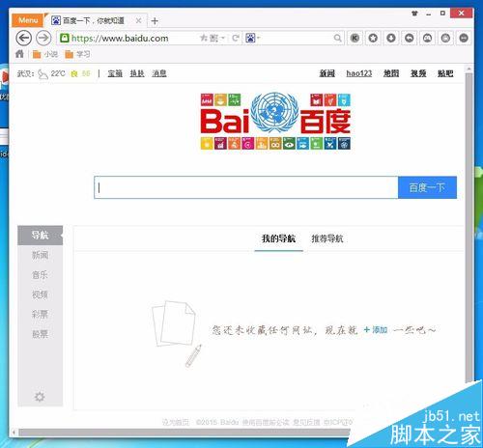Focus the Baidu search input box
This screenshot has height=448, width=483.
point(246,187)
